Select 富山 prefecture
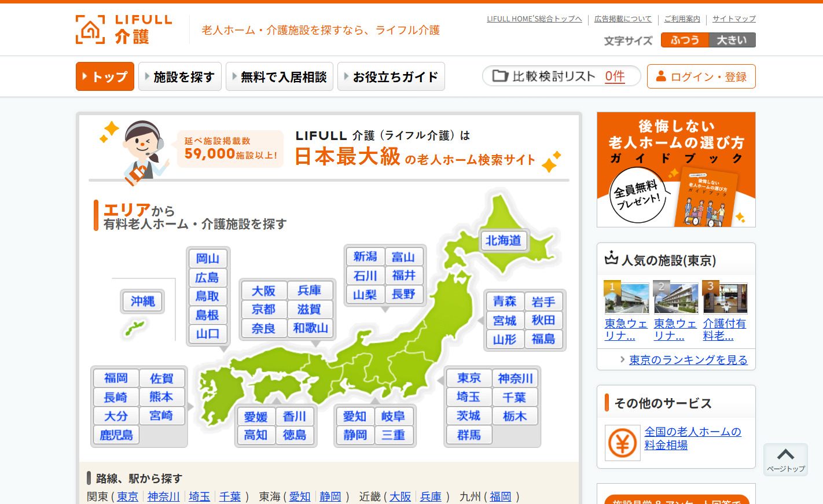Viewport: 823px width, 504px height. point(404,257)
